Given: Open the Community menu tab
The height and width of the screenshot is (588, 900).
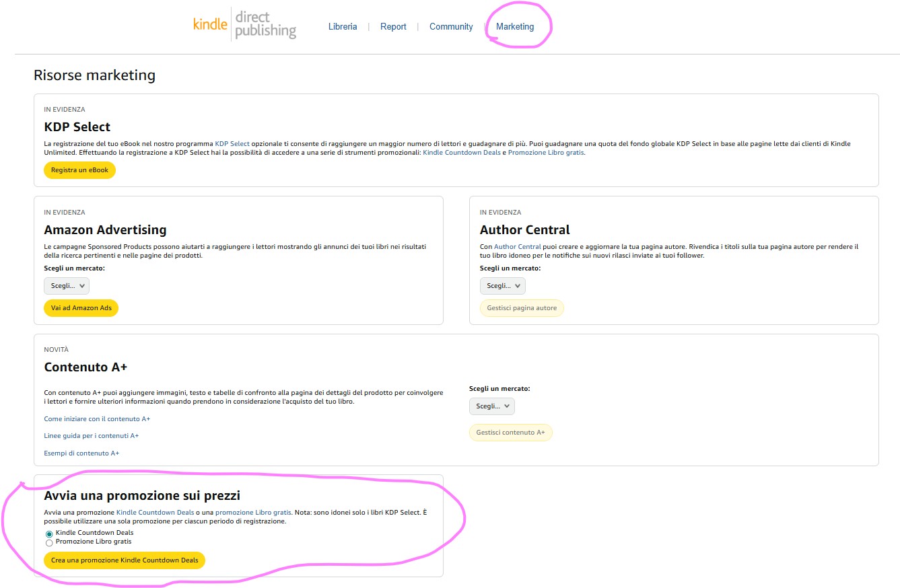Looking at the screenshot, I should 451,27.
